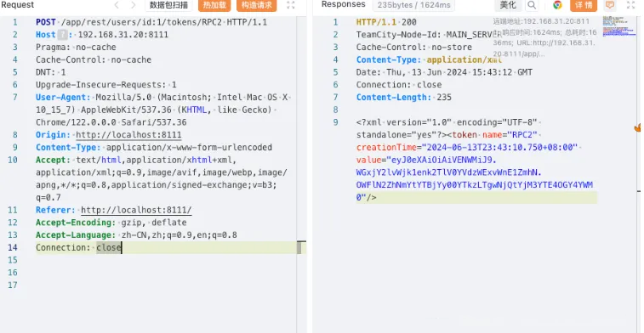Click token line WGxjY2lvWjk1enk2TlV0YVdzWExvWnE1ZmhN
644x333 pixels.
pos(449,172)
